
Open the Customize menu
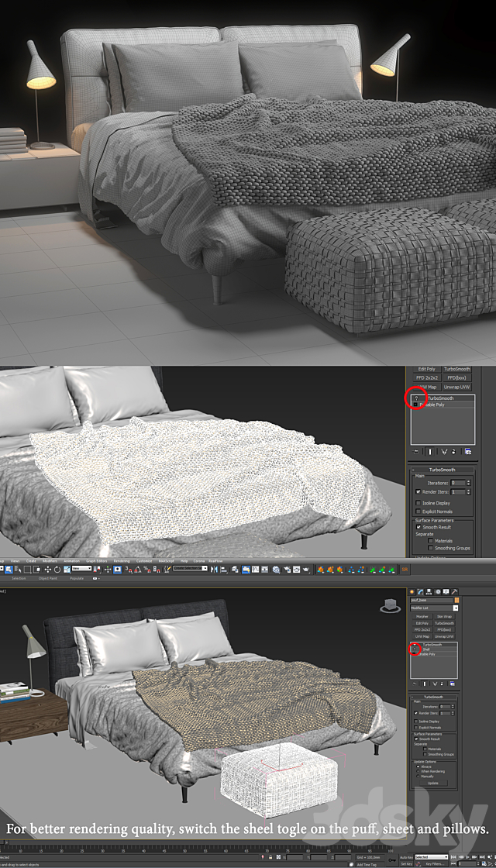[x=143, y=561]
